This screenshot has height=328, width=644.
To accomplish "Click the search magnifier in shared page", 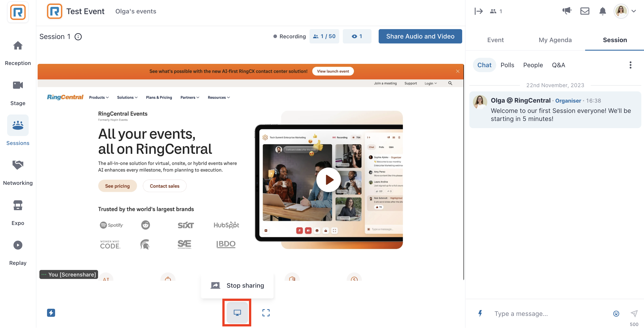I will point(450,83).
